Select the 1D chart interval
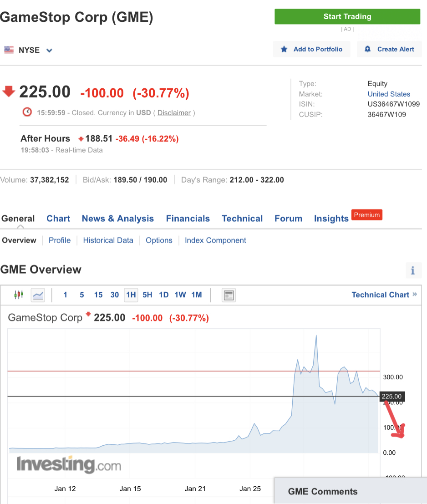 pyautogui.click(x=164, y=295)
